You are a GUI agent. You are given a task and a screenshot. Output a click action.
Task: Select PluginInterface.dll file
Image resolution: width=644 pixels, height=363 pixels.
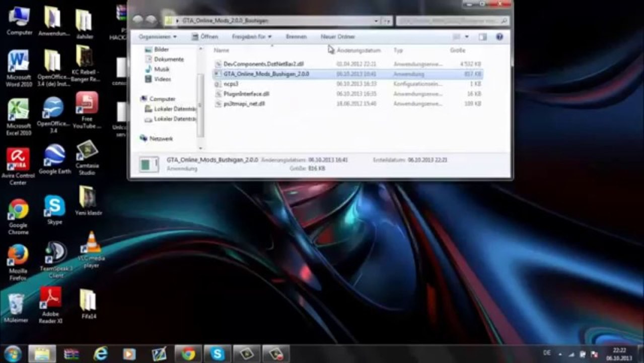tap(242, 94)
